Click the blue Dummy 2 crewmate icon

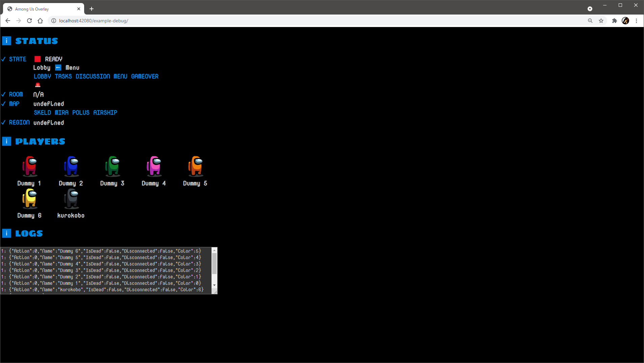(71, 166)
